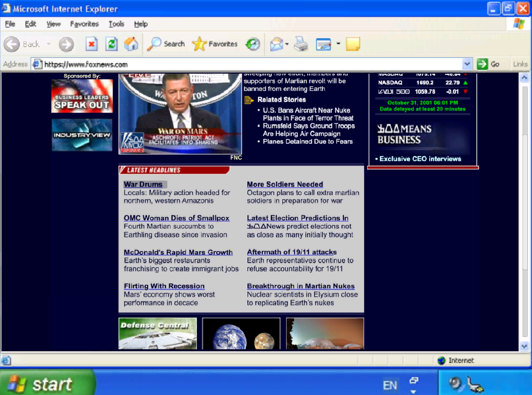Click the Back arrow button
The height and width of the screenshot is (395, 532).
(11, 44)
